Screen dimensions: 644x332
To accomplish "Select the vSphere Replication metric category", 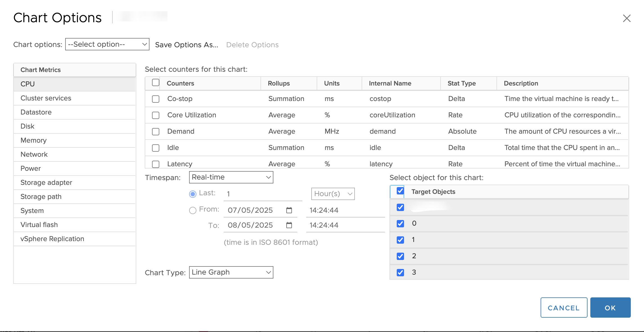I will (x=52, y=239).
